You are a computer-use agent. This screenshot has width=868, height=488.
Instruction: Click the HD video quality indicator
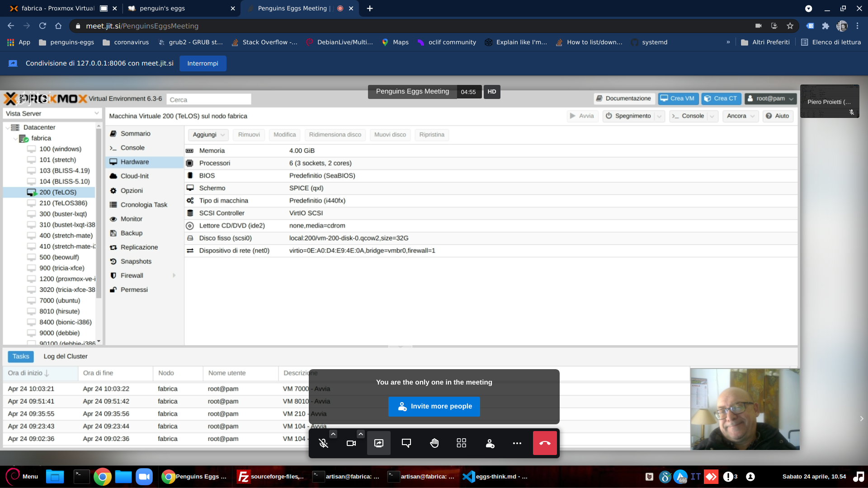click(492, 92)
